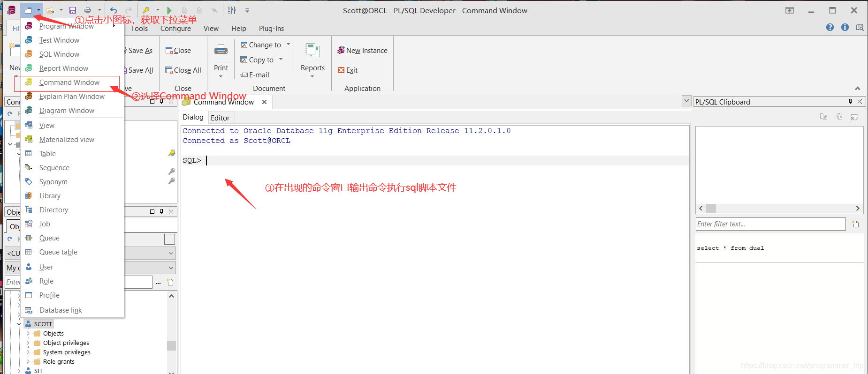The image size is (868, 374).
Task: Click the Undo arrow icon
Action: click(114, 10)
